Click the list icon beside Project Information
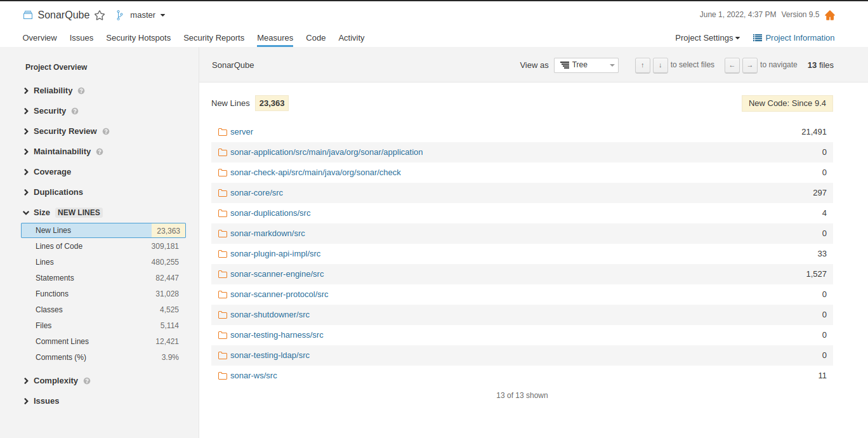The image size is (868, 438). (x=758, y=38)
